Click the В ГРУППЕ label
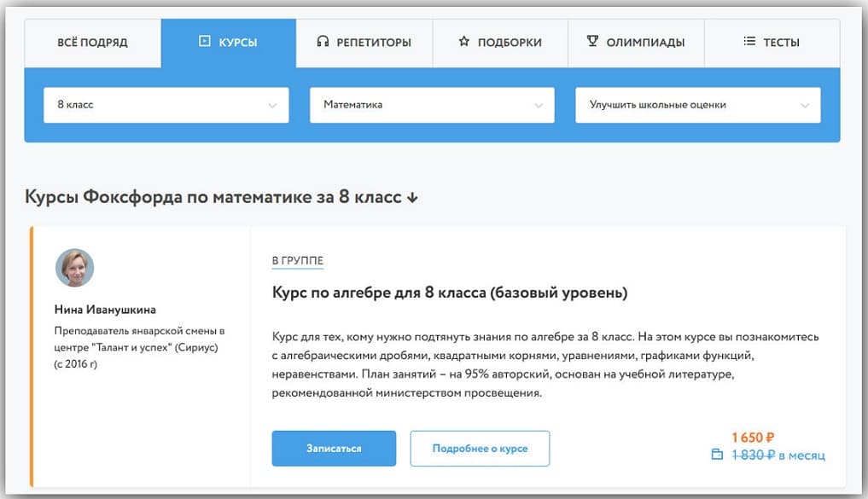 tap(298, 260)
